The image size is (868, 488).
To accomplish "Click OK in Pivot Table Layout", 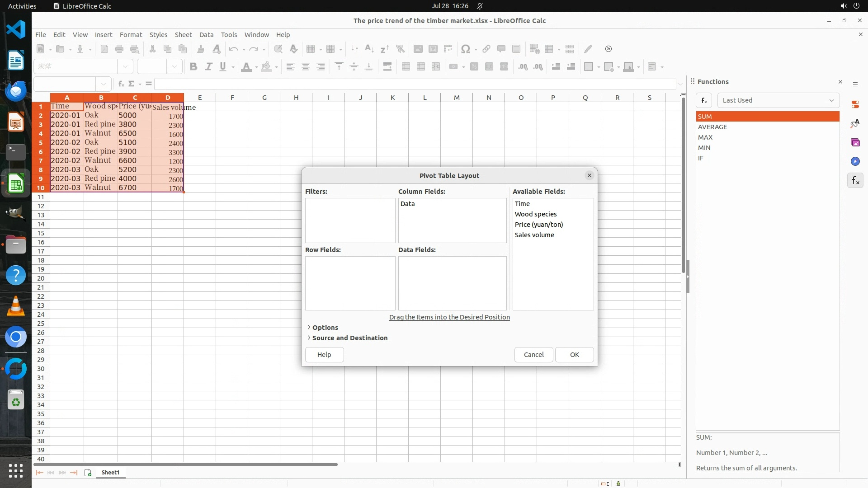I will (x=574, y=355).
